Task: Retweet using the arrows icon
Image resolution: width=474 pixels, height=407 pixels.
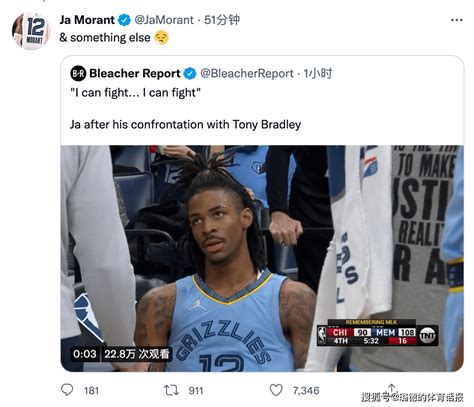Action: click(171, 390)
